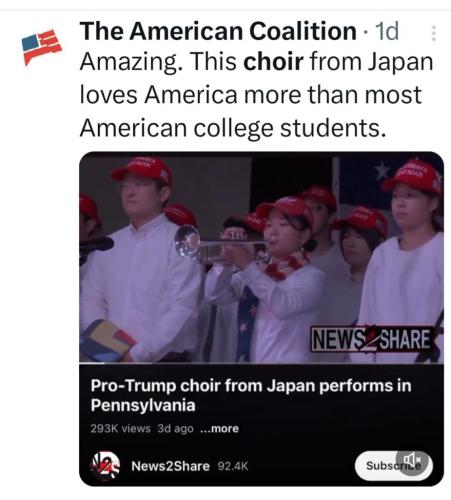The height and width of the screenshot is (500, 451).
Task: Visit The American Coalition account name
Action: pyautogui.click(x=218, y=31)
